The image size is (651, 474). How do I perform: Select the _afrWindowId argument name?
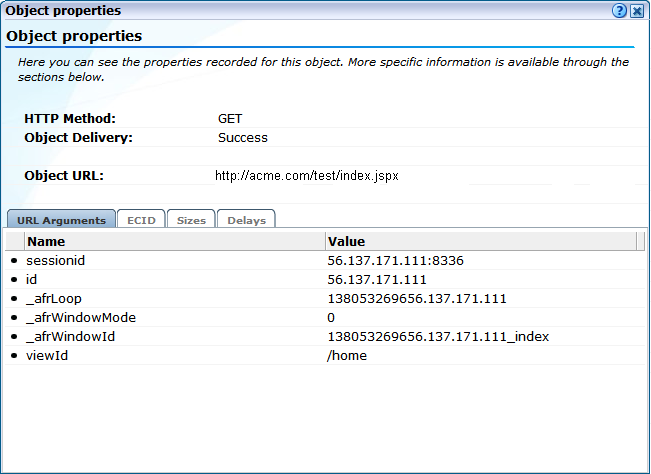coord(71,336)
